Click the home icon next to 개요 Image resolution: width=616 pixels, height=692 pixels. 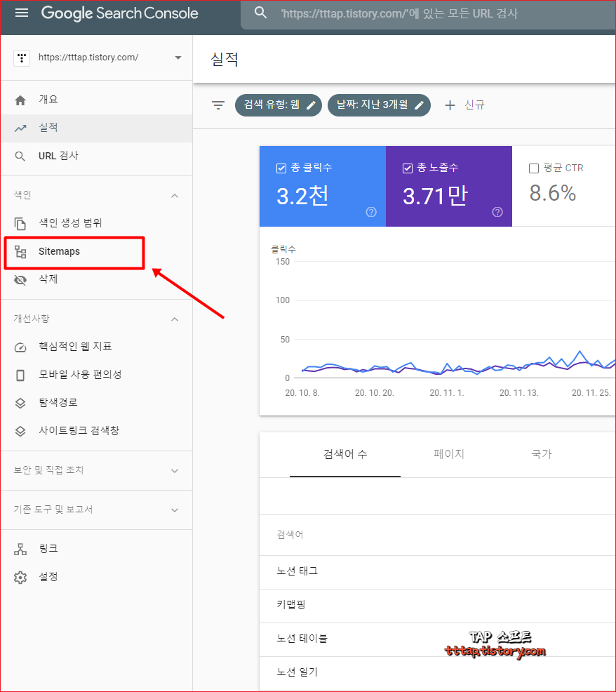click(20, 100)
